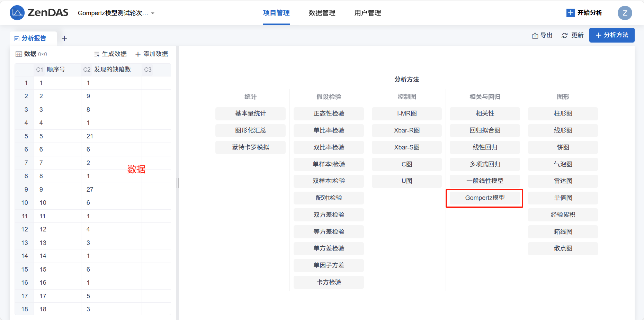Open the Xbar-R图 control chart
Screen dimensions: 644x320
[407, 130]
